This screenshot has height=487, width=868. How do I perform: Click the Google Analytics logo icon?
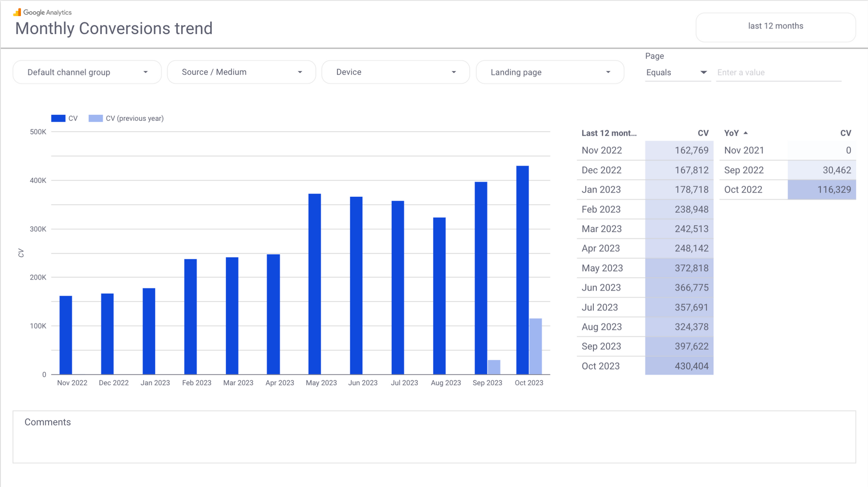click(x=17, y=12)
